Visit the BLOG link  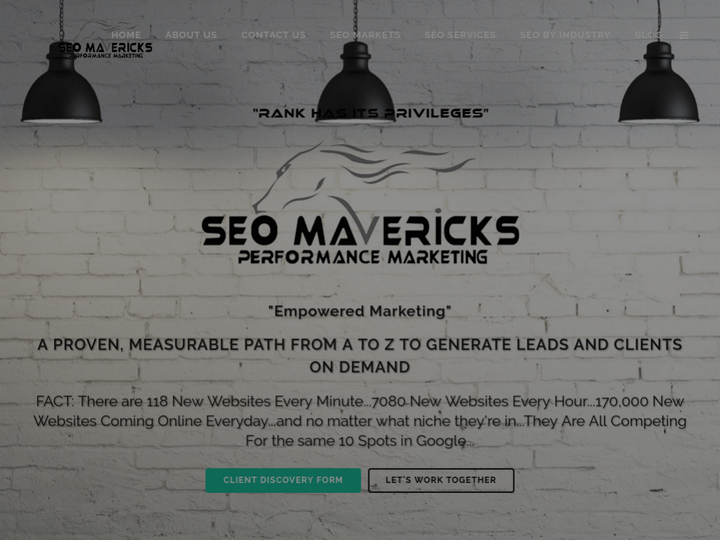[x=648, y=35]
